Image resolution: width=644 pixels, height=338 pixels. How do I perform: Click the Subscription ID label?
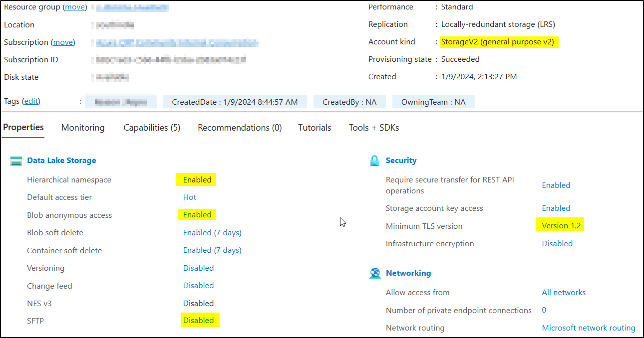pyautogui.click(x=31, y=60)
